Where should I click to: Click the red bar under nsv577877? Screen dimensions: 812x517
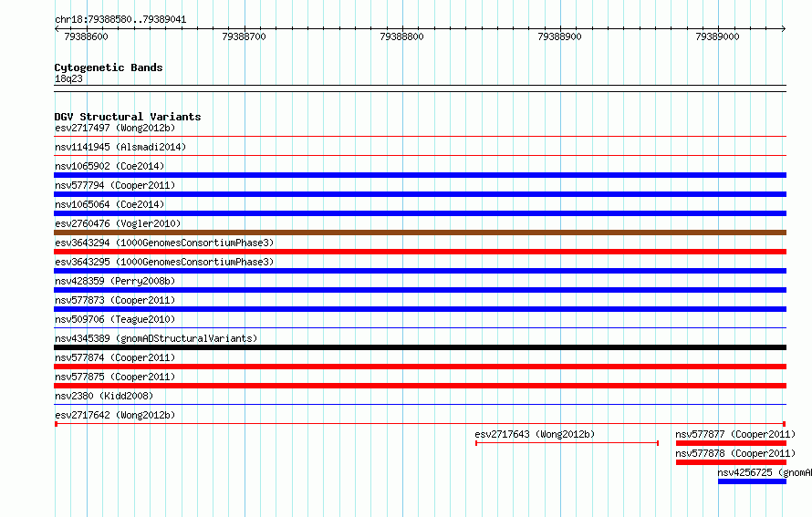(731, 443)
